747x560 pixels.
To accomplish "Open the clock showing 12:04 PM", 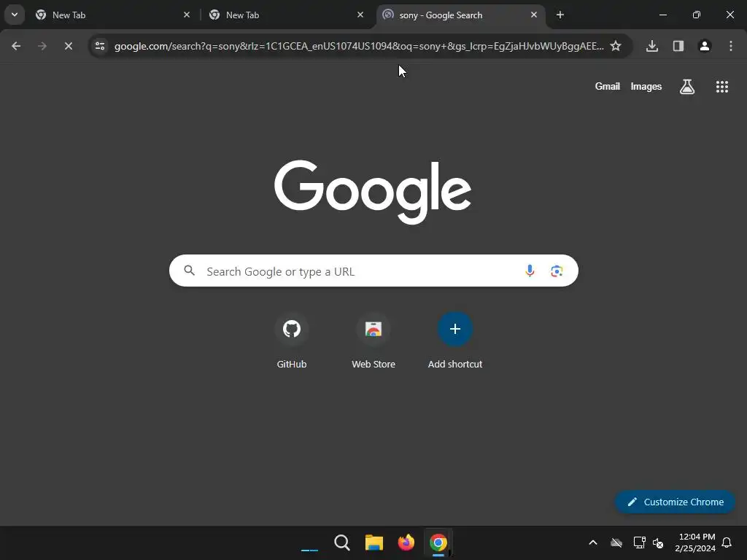I will point(695,542).
